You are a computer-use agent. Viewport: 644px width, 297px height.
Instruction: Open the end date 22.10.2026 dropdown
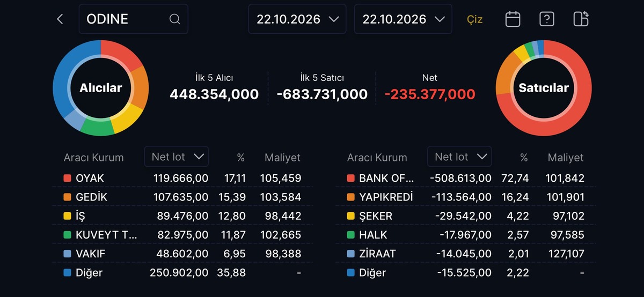(x=403, y=19)
